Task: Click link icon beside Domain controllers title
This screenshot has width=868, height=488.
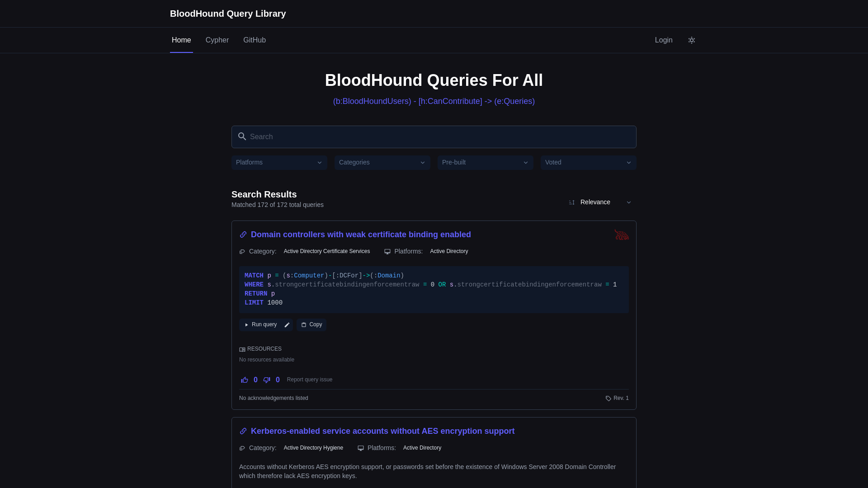Action: tap(243, 235)
